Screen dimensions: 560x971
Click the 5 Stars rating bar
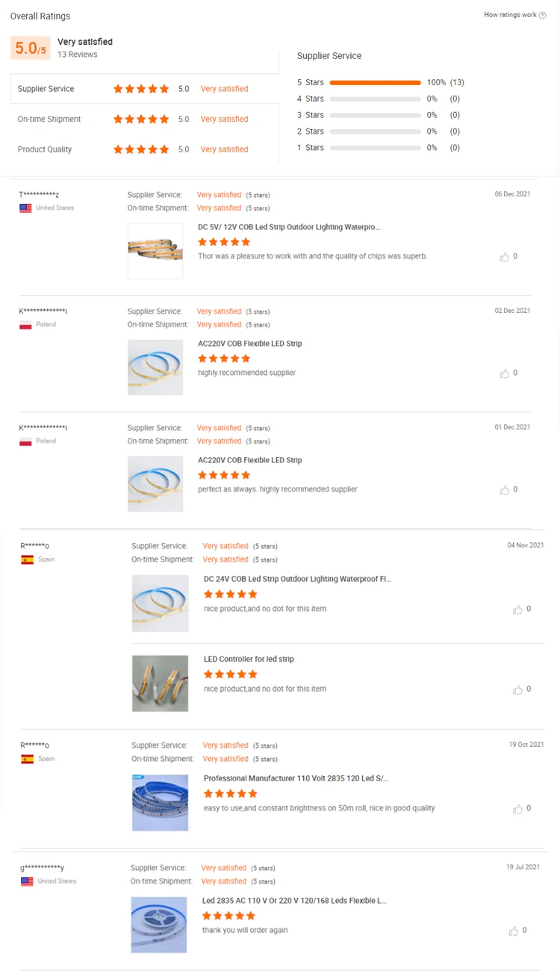375,82
